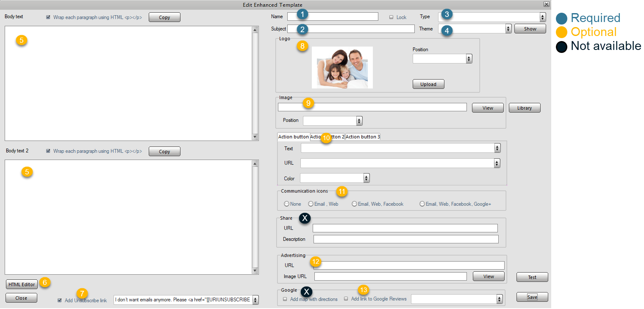This screenshot has height=309, width=644.
Task: Select Email, Web, Facebook radio option
Action: point(355,204)
